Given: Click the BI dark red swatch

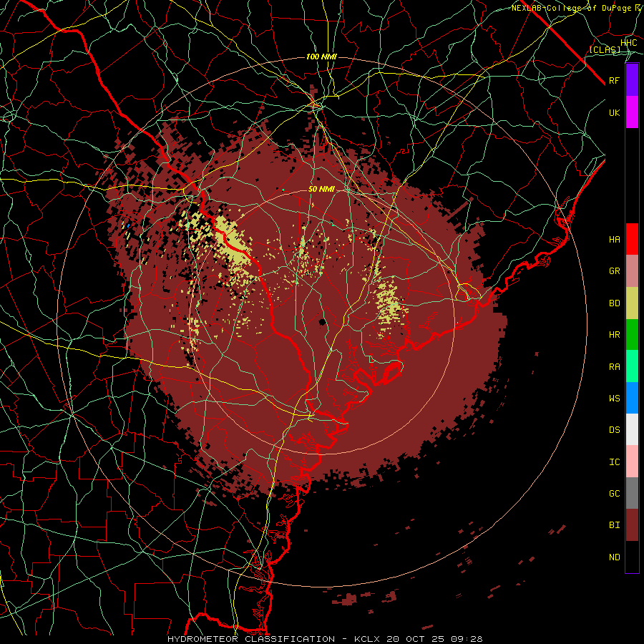Looking at the screenshot, I should click(x=632, y=525).
